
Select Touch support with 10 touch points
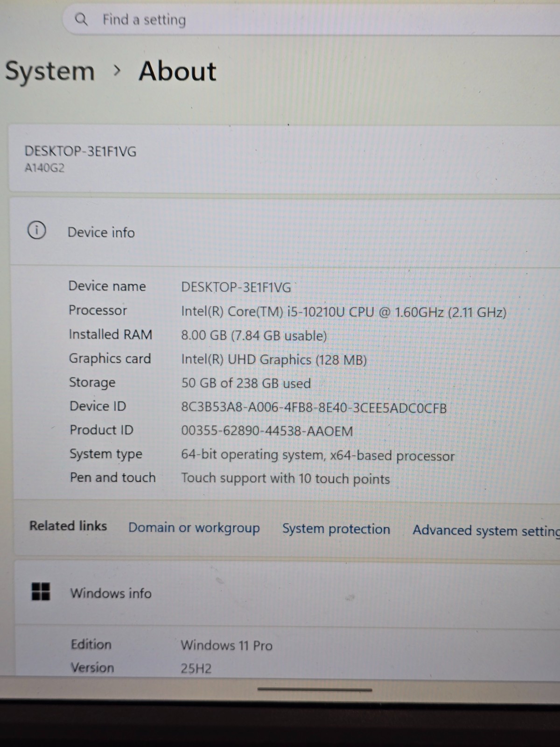click(x=286, y=479)
